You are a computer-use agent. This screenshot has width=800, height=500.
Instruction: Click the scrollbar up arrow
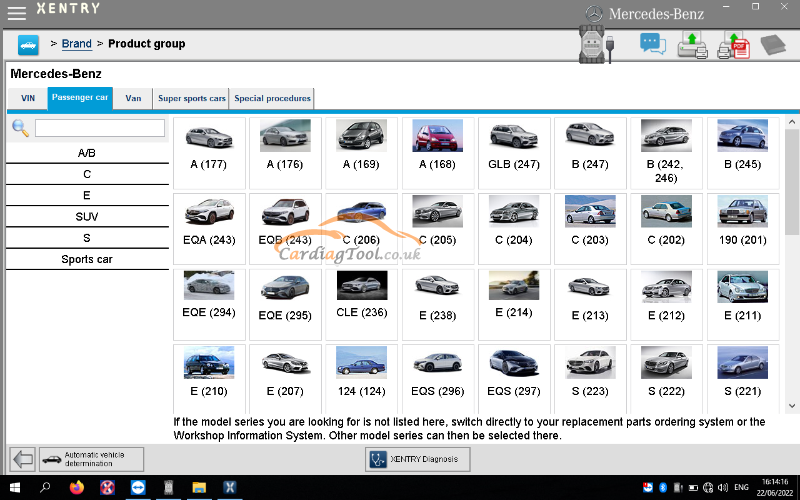click(x=792, y=122)
